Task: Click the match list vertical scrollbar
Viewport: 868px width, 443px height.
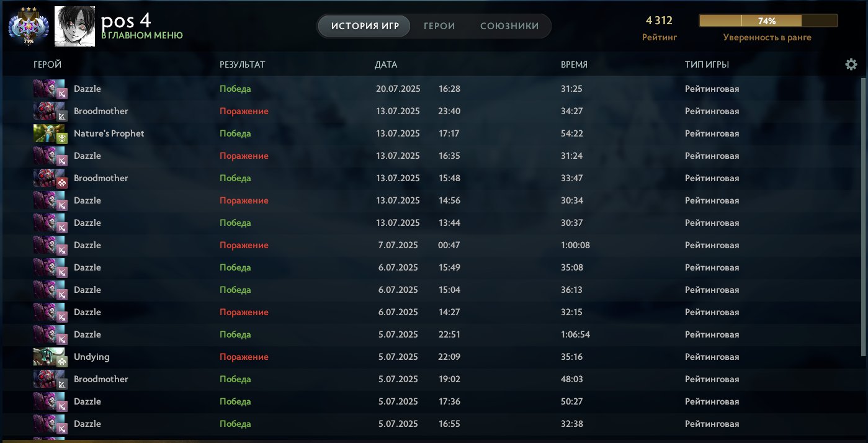Action: click(x=863, y=217)
